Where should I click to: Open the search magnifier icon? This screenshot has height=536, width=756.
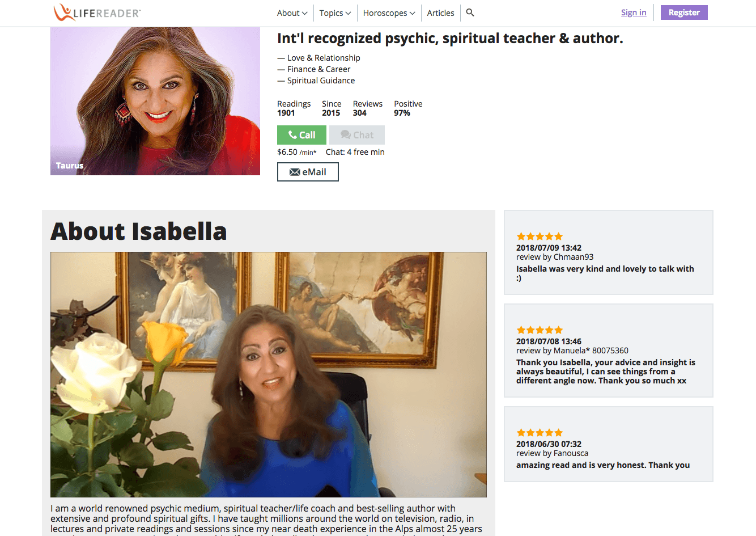point(470,12)
